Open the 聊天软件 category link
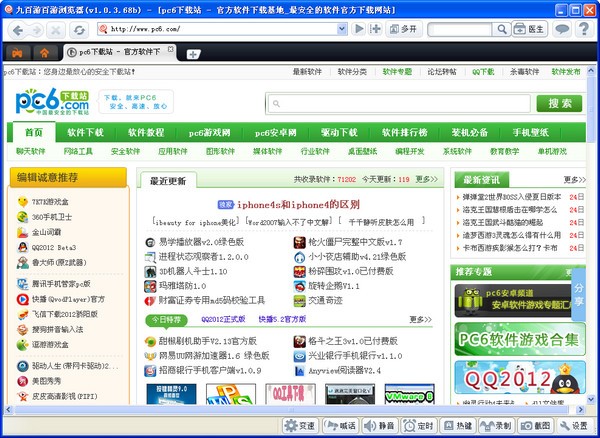600x438 pixels. click(31, 151)
